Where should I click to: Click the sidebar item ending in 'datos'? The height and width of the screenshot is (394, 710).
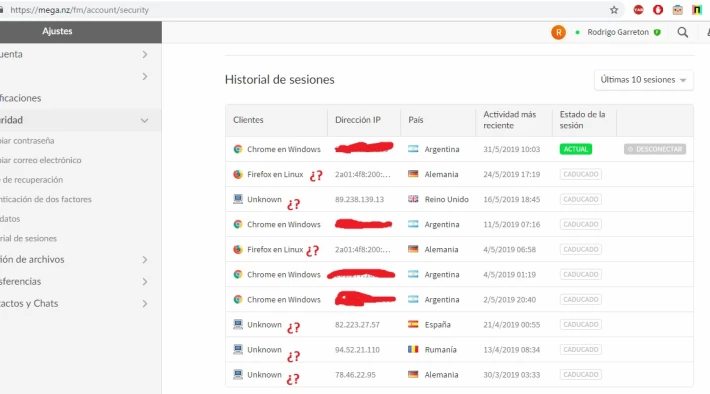point(10,219)
